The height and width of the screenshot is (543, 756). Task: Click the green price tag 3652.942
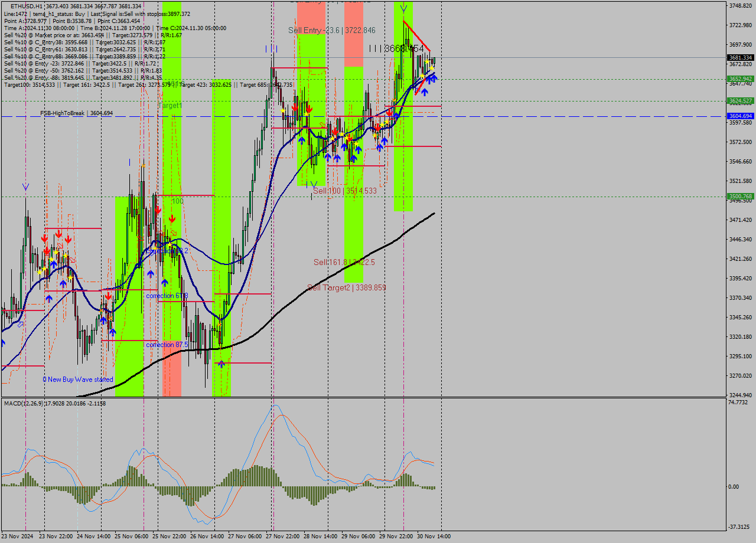(740, 78)
